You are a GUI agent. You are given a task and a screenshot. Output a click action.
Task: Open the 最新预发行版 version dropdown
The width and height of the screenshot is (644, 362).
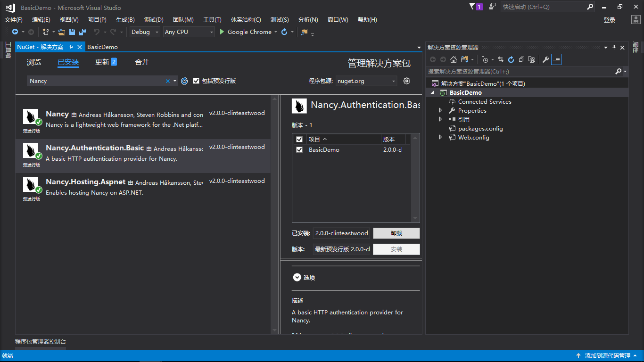click(343, 249)
